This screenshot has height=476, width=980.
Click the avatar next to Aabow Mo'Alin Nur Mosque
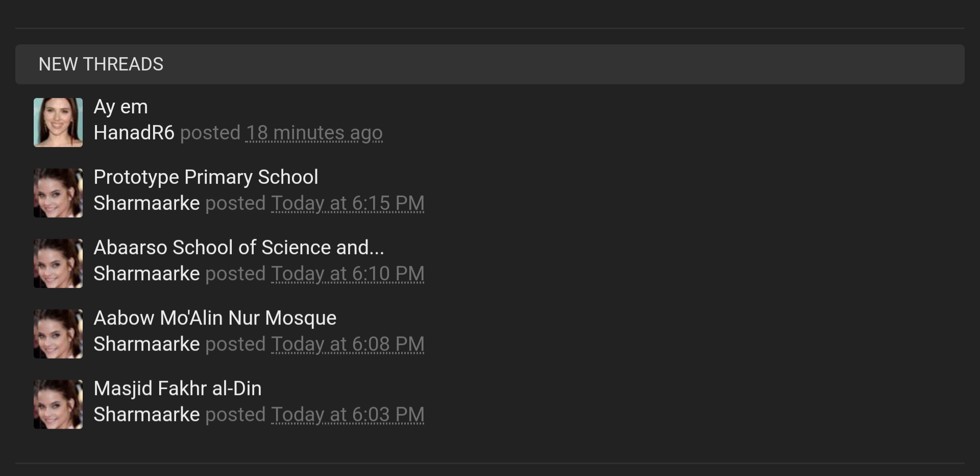point(58,334)
